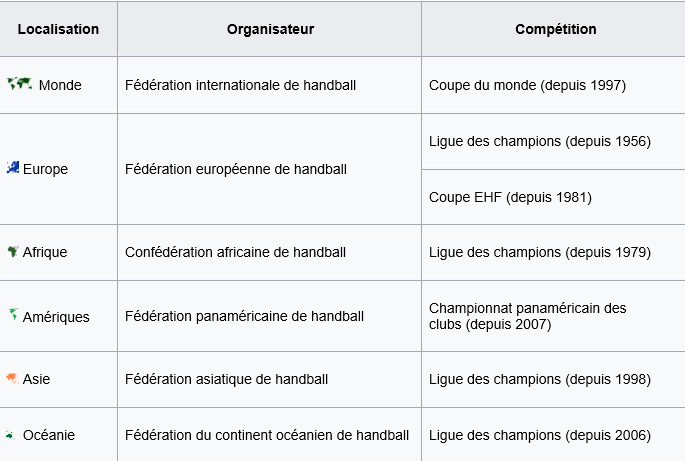
Task: Open the Fédération européenne de handball entry
Action: (236, 169)
